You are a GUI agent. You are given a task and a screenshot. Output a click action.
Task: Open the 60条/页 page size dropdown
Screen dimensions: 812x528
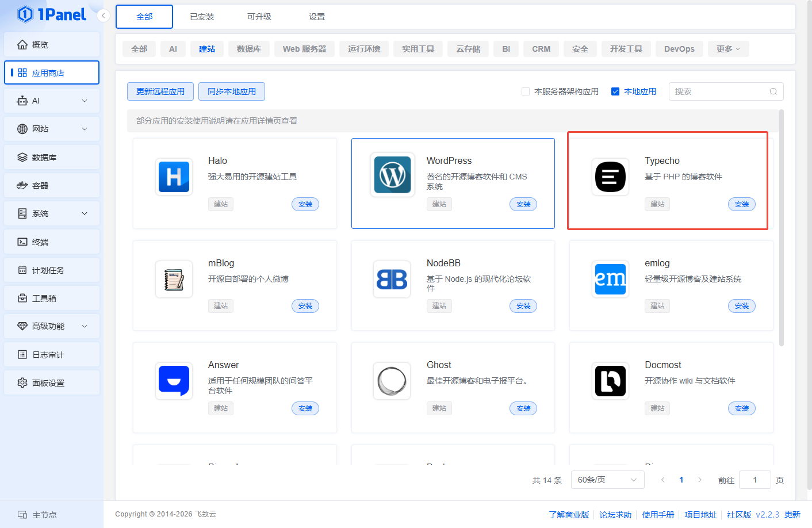point(607,480)
